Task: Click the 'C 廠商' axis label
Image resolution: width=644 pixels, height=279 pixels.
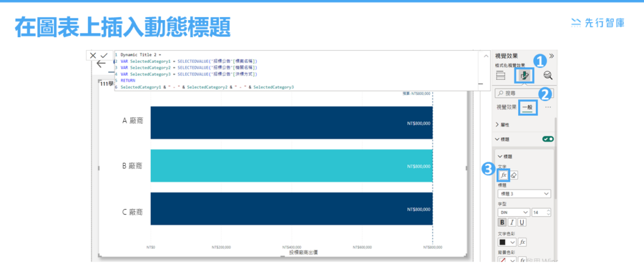Action: click(133, 212)
